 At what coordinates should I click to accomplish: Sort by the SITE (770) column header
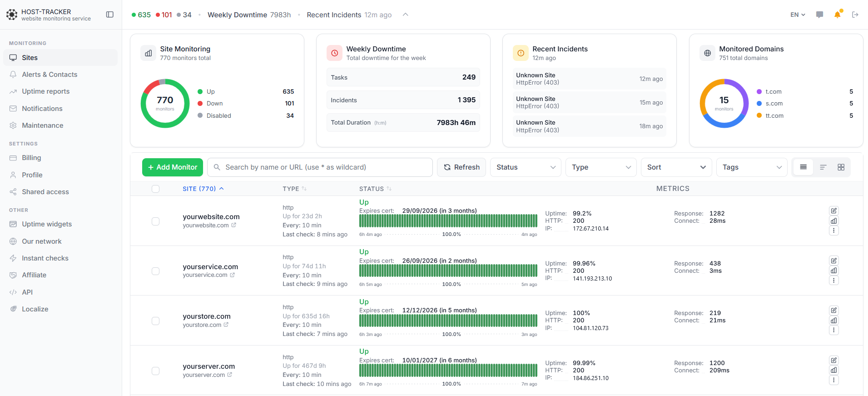click(x=203, y=189)
